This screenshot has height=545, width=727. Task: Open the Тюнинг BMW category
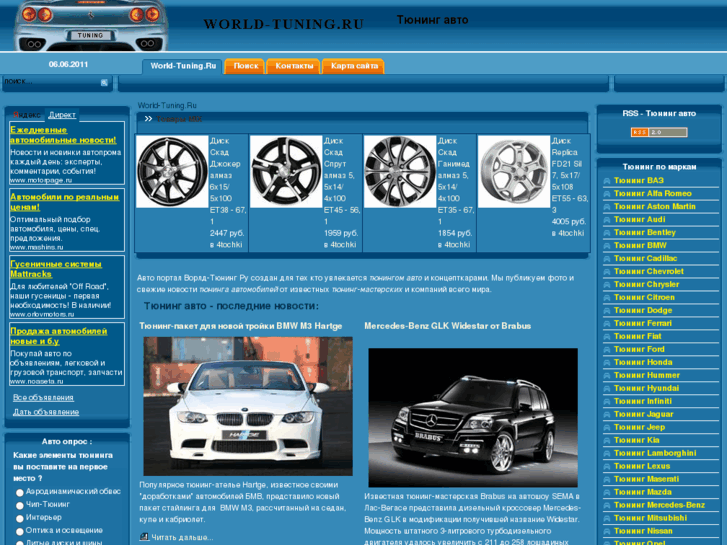pos(640,245)
